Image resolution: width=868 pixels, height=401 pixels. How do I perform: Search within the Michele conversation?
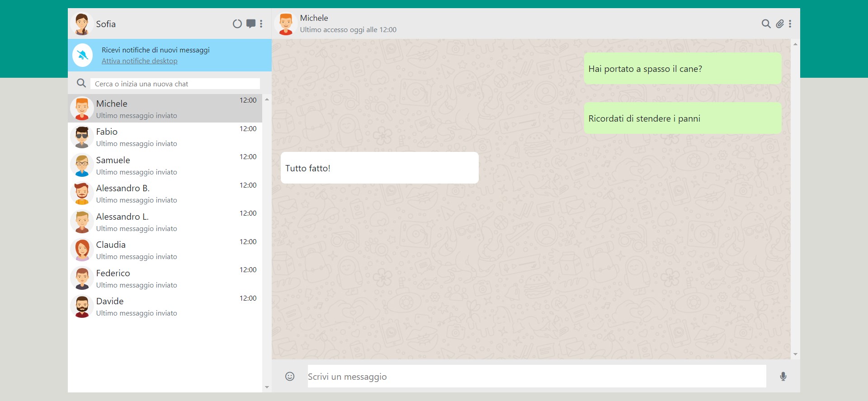766,24
